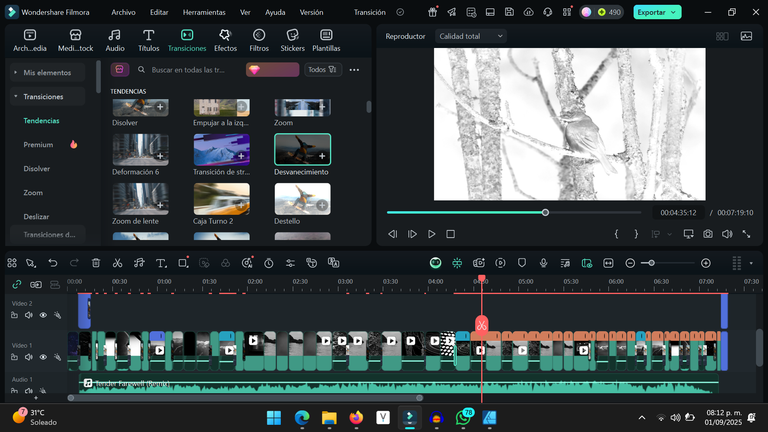Add the Destello transition with plus icon

322,205
